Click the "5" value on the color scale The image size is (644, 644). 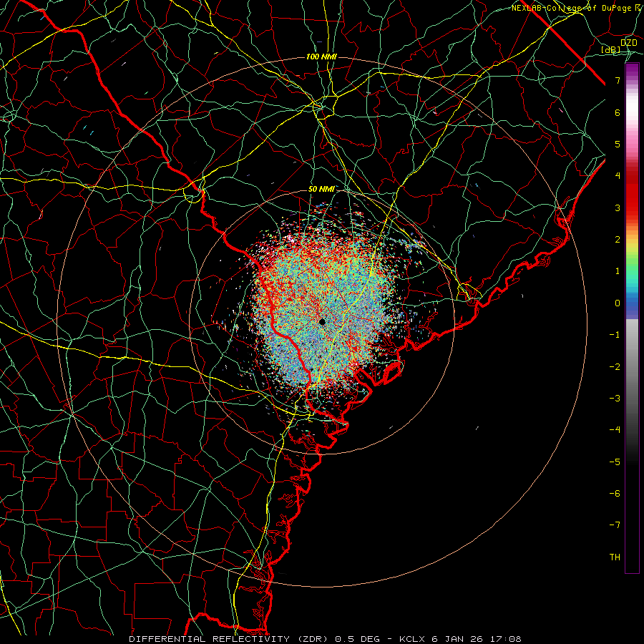click(x=618, y=144)
